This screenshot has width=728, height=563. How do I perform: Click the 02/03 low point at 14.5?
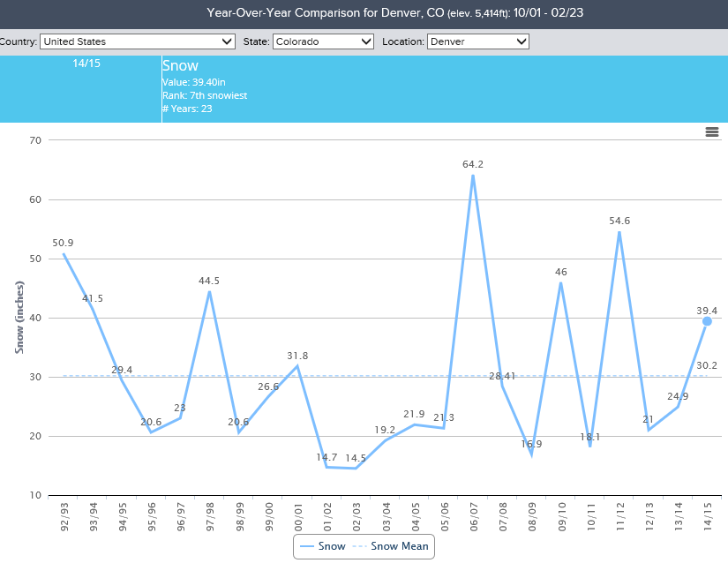click(x=356, y=468)
